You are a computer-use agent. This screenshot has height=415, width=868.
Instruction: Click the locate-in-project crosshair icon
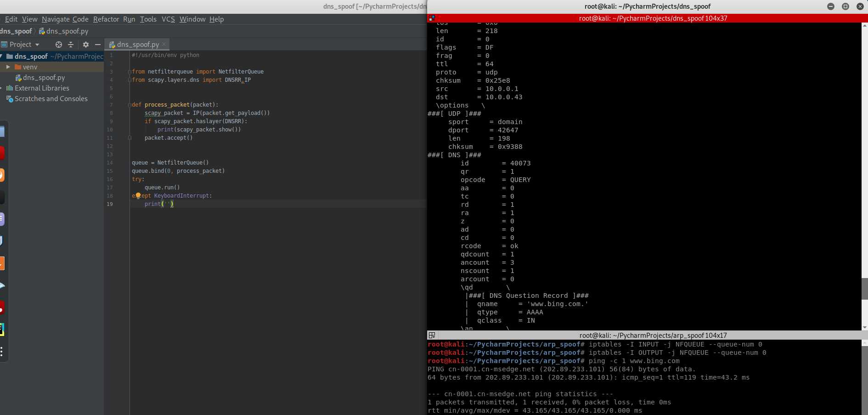(x=58, y=45)
